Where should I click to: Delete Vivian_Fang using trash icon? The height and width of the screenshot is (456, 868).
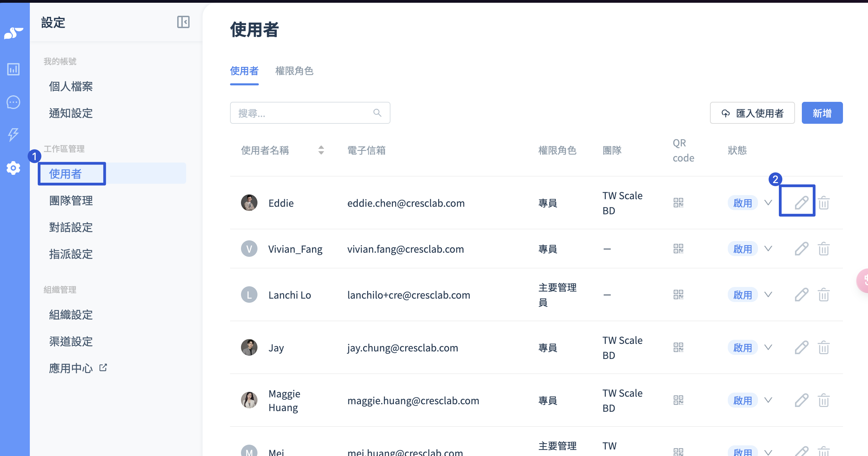pyautogui.click(x=823, y=249)
